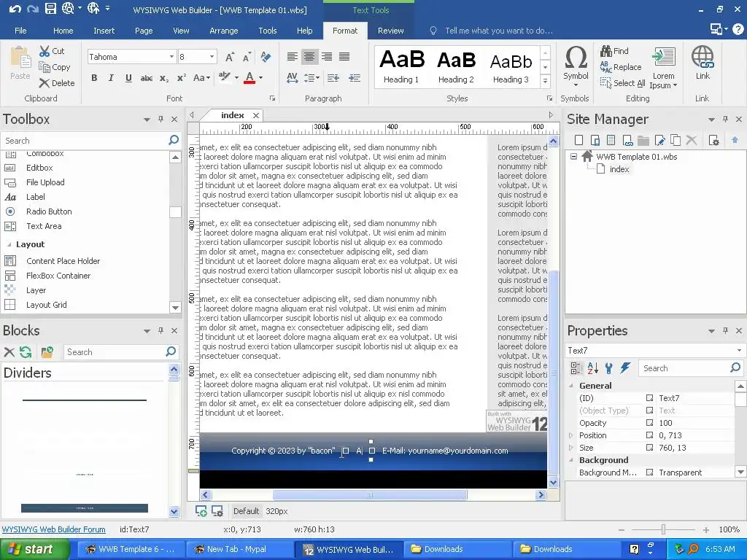
Task: Toggle Italic formatting
Action: [111, 77]
